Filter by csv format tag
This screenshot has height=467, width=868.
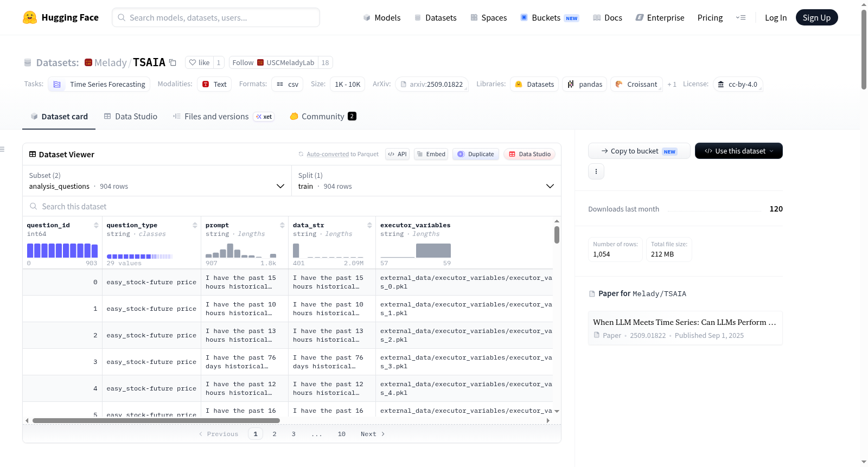point(288,84)
